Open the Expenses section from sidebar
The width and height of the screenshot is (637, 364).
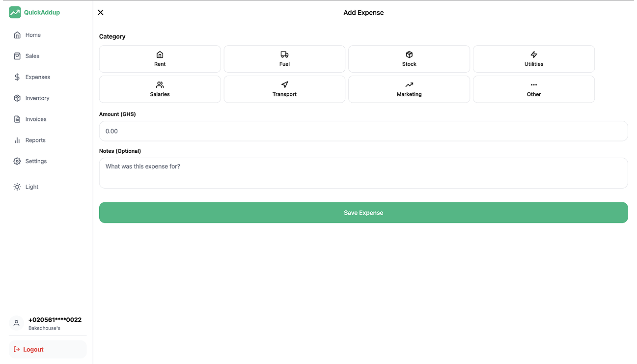(x=37, y=77)
